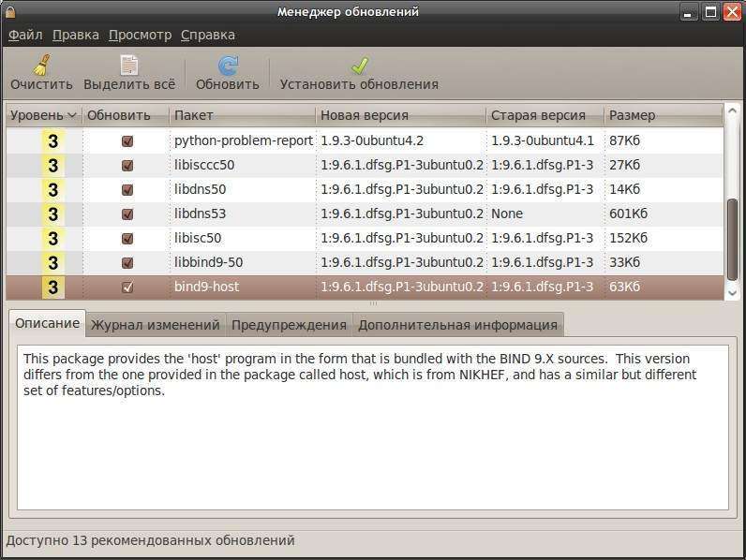
Task: Sort by Старая версия column header
Action: point(545,115)
